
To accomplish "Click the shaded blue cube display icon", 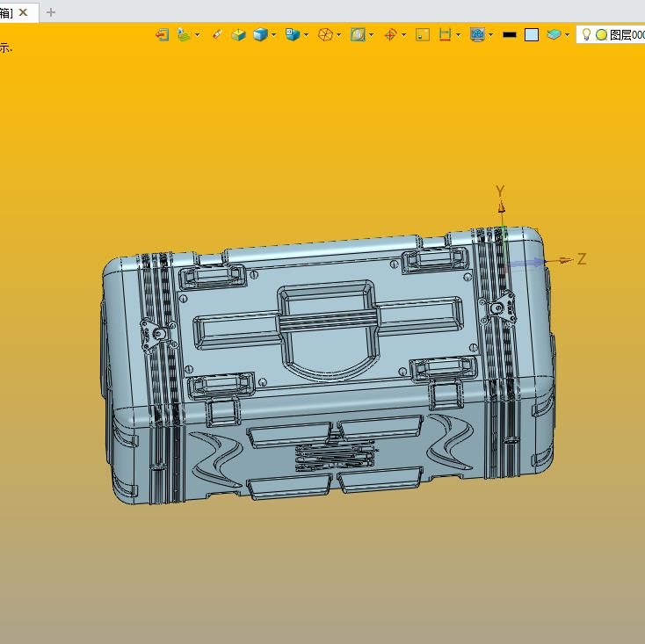I will pyautogui.click(x=260, y=34).
